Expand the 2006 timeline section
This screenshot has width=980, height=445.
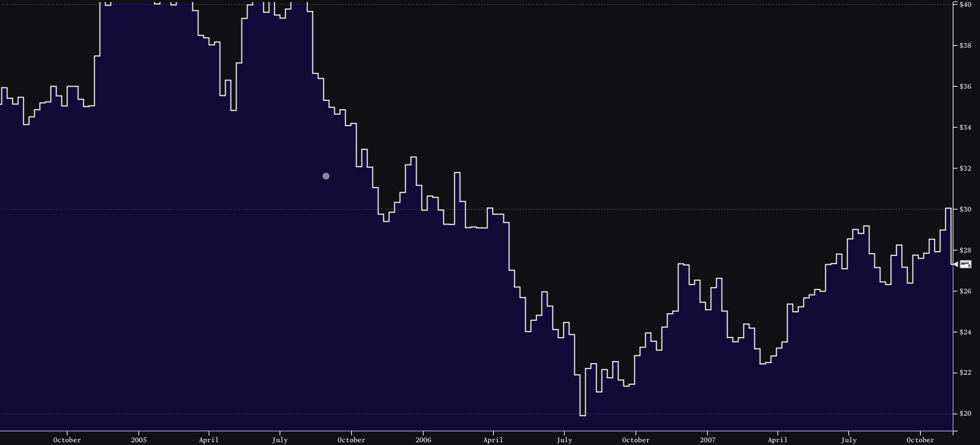click(x=423, y=440)
